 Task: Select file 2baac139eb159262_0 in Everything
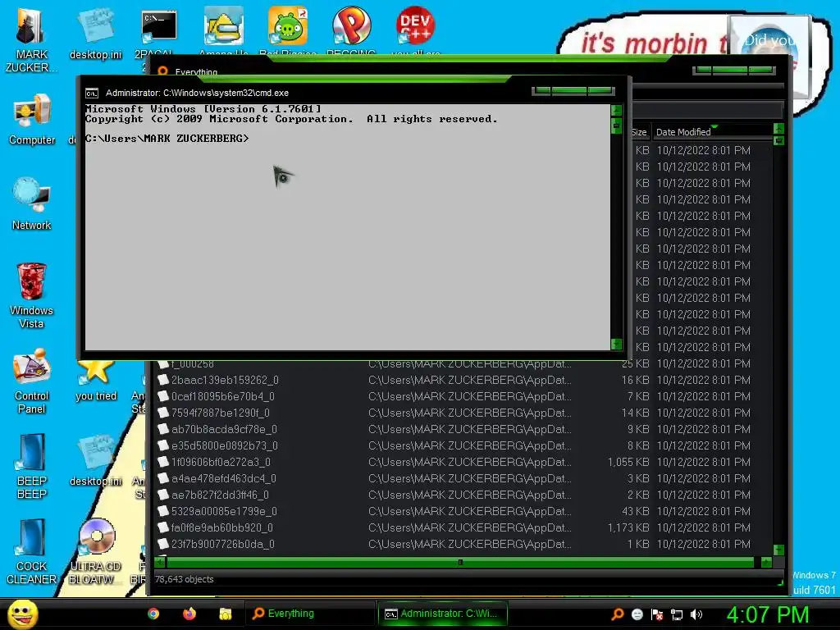pyautogui.click(x=225, y=380)
